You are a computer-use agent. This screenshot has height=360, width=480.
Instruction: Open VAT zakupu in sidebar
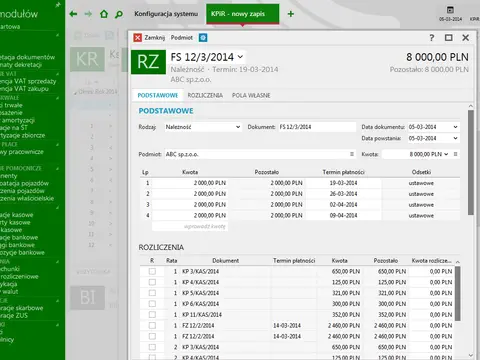[x=24, y=89]
